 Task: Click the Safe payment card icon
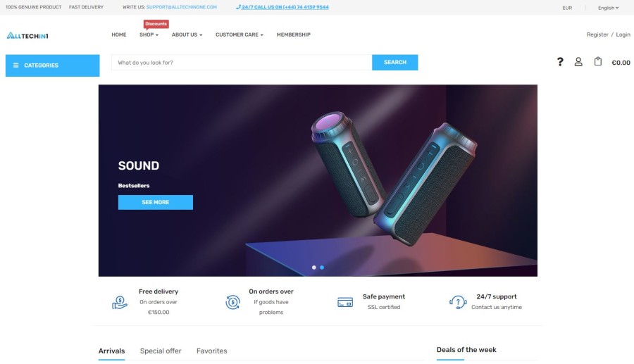coord(345,302)
